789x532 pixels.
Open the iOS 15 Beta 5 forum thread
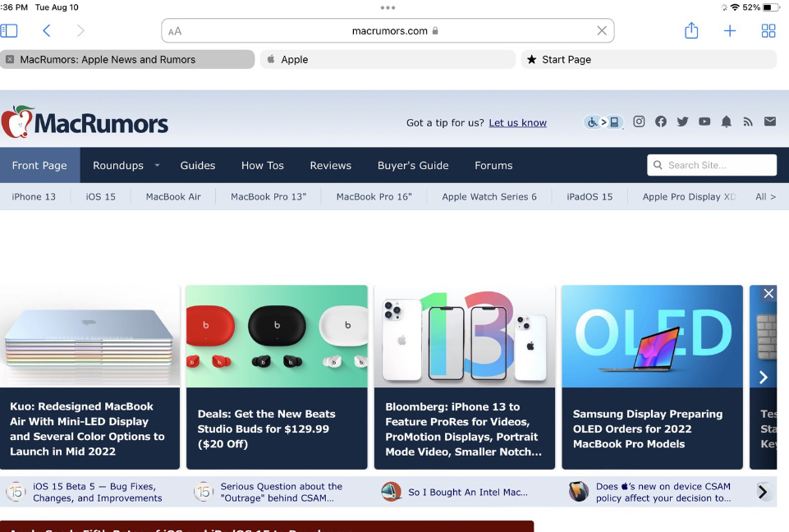click(x=98, y=493)
